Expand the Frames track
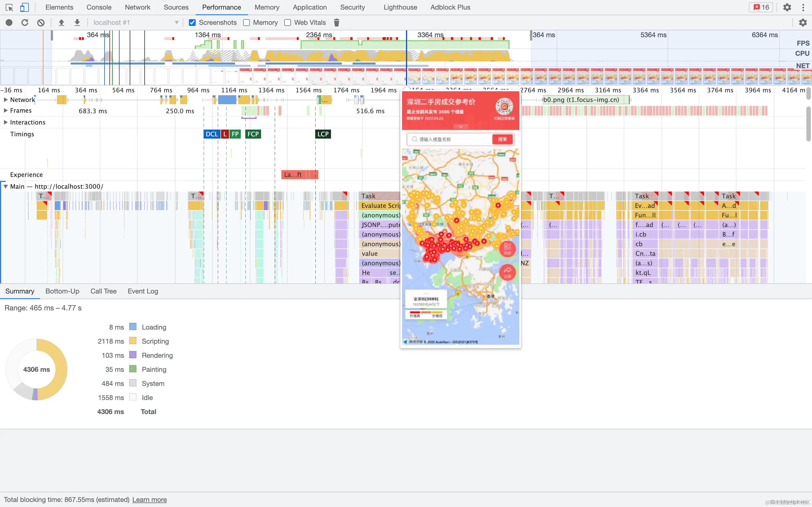Viewport: 812px width, 507px height. (6, 110)
